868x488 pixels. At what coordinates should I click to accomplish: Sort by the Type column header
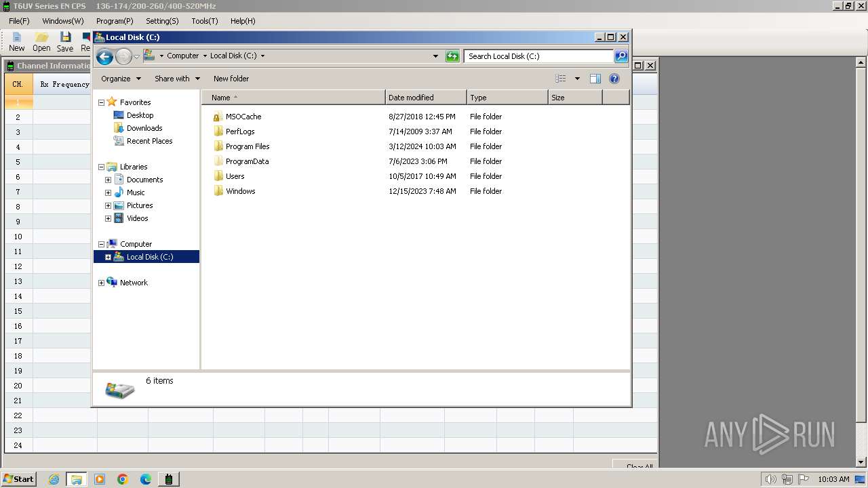point(507,98)
